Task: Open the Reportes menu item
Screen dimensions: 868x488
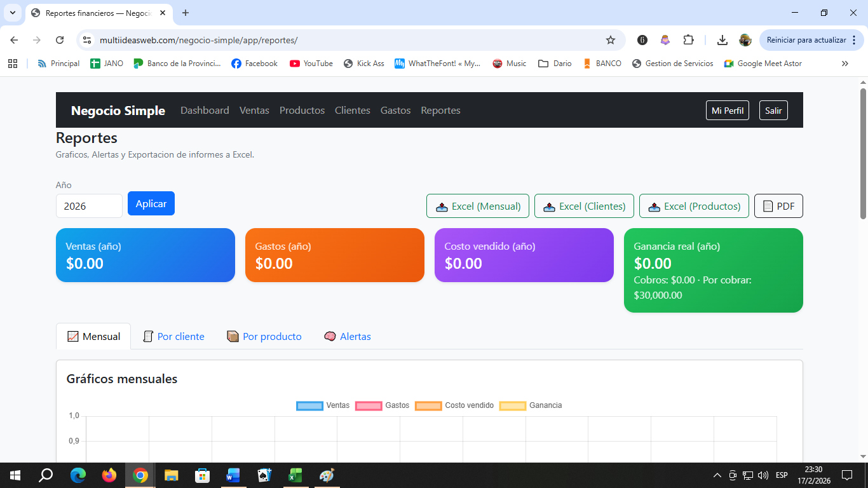Action: [440, 110]
